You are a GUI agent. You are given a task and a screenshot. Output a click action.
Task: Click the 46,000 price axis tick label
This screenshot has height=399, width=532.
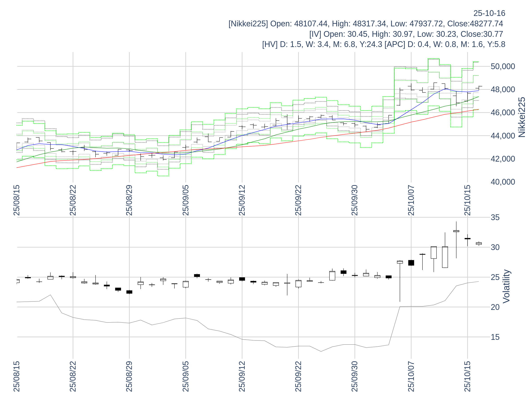click(x=503, y=113)
